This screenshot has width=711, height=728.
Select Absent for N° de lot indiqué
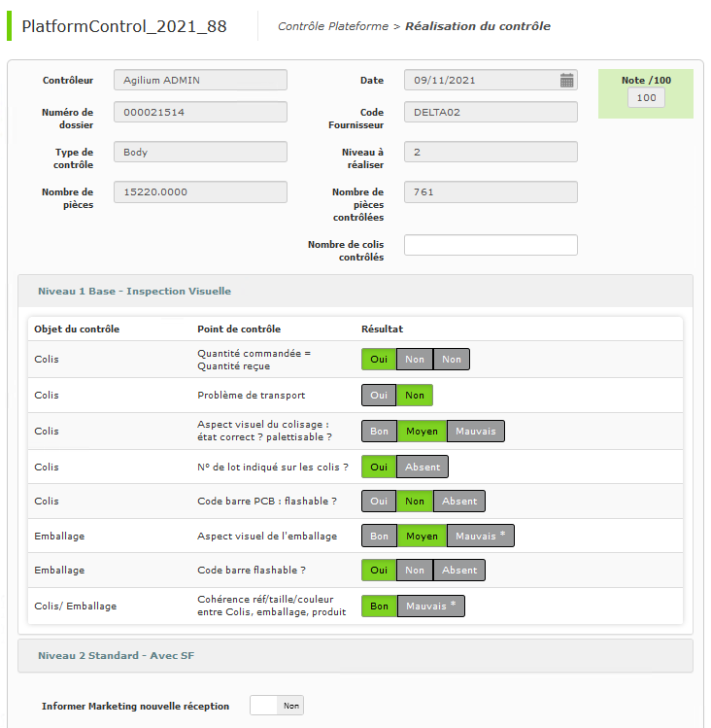(x=423, y=467)
